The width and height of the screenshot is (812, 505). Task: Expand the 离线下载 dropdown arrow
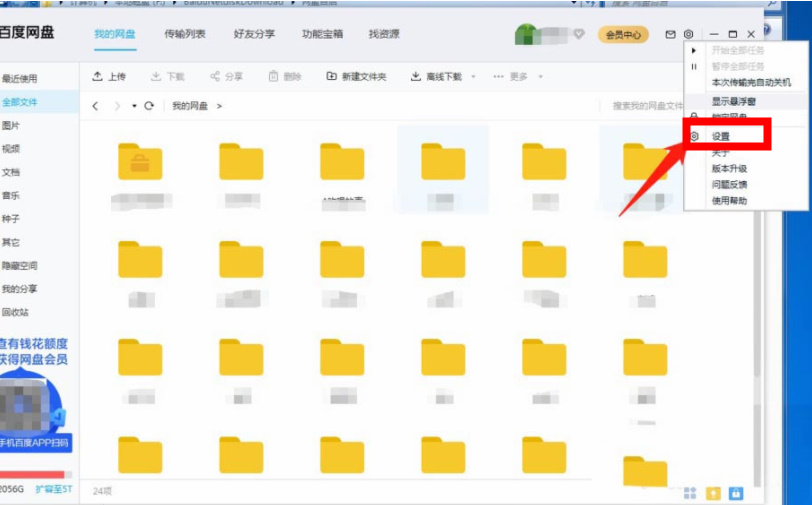(x=473, y=77)
